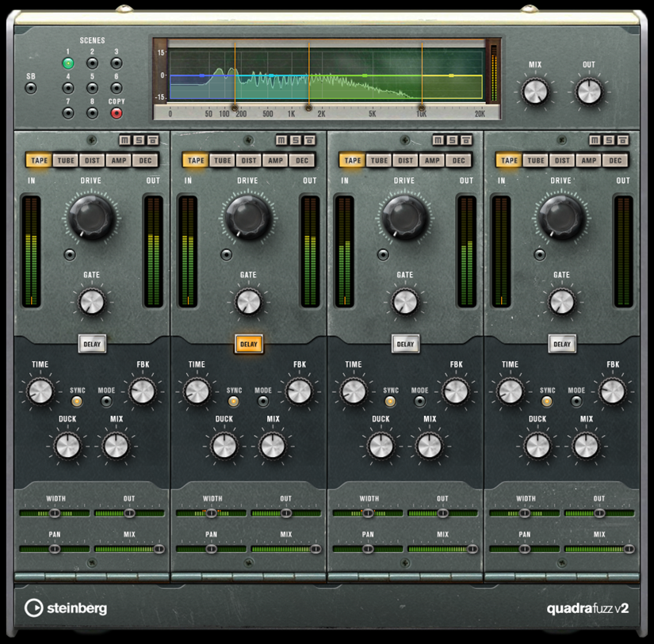The height and width of the screenshot is (644, 654).
Task: Select TAPE mode in the third band
Action: (353, 161)
